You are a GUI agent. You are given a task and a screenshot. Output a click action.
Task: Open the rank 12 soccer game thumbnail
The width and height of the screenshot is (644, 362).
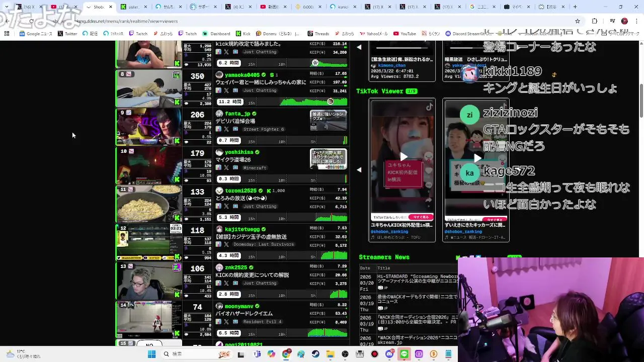click(149, 242)
